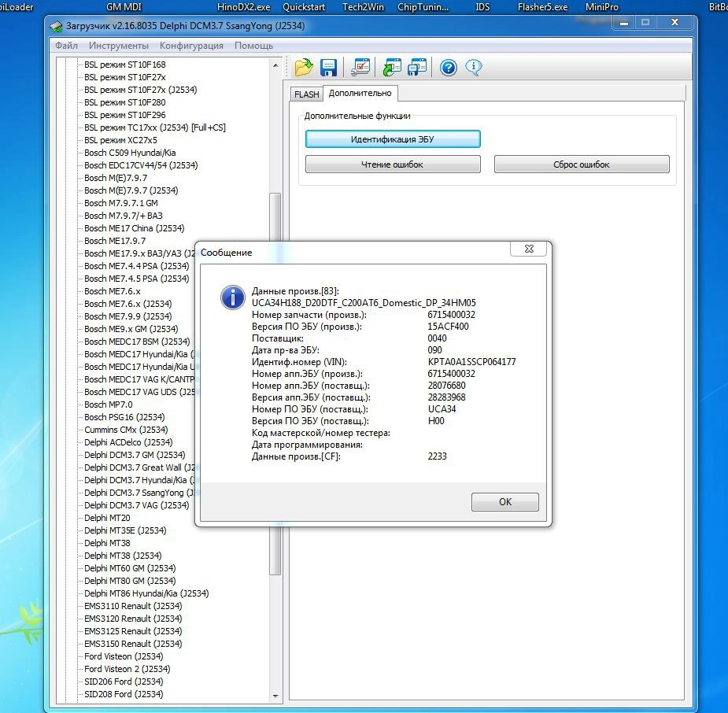
Task: Select Bosch PSG16 (J2534) entry
Action: click(x=124, y=417)
